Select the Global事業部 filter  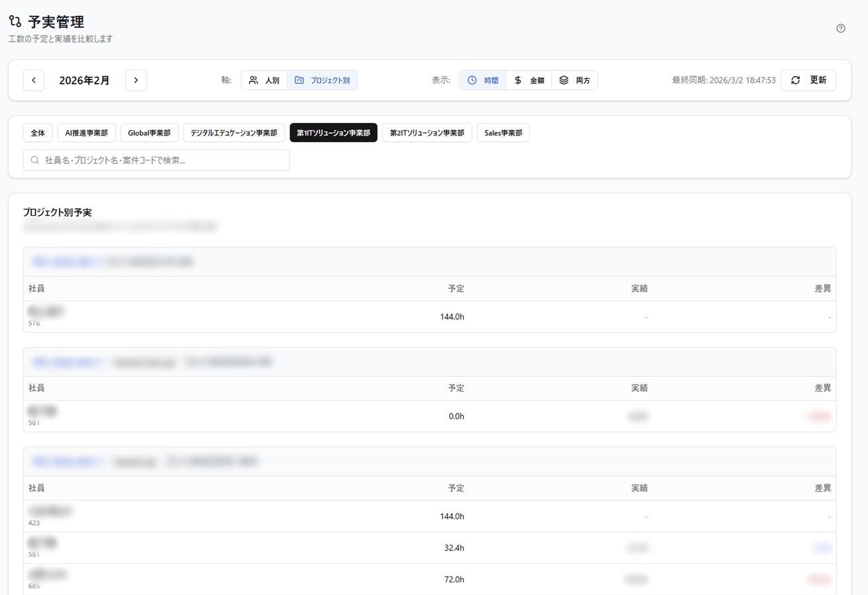(149, 133)
